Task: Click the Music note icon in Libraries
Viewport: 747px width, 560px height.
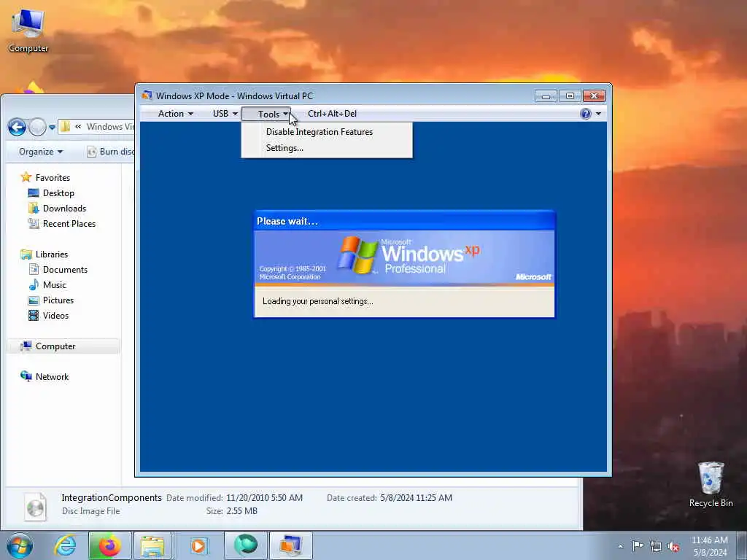Action: (x=34, y=285)
